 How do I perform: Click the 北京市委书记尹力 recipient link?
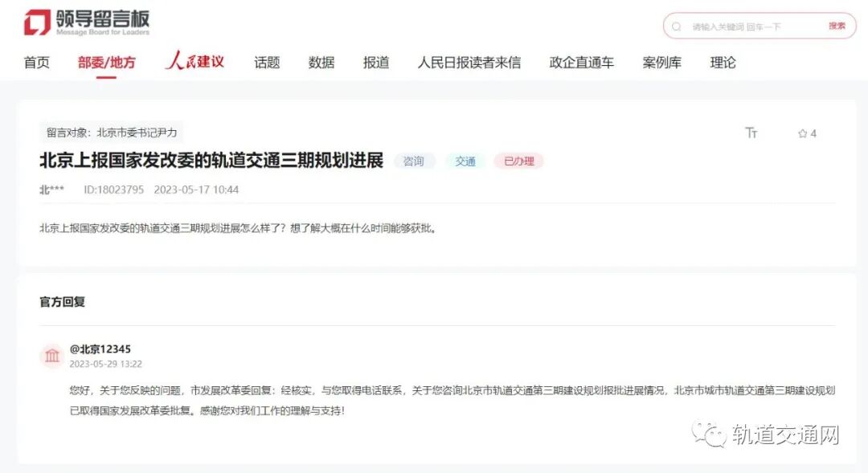pos(137,132)
